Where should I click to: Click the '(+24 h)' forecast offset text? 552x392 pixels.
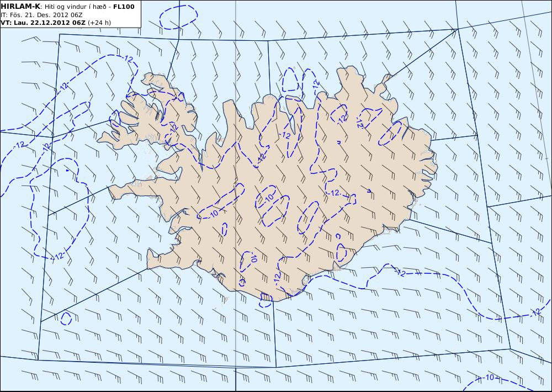[99, 23]
